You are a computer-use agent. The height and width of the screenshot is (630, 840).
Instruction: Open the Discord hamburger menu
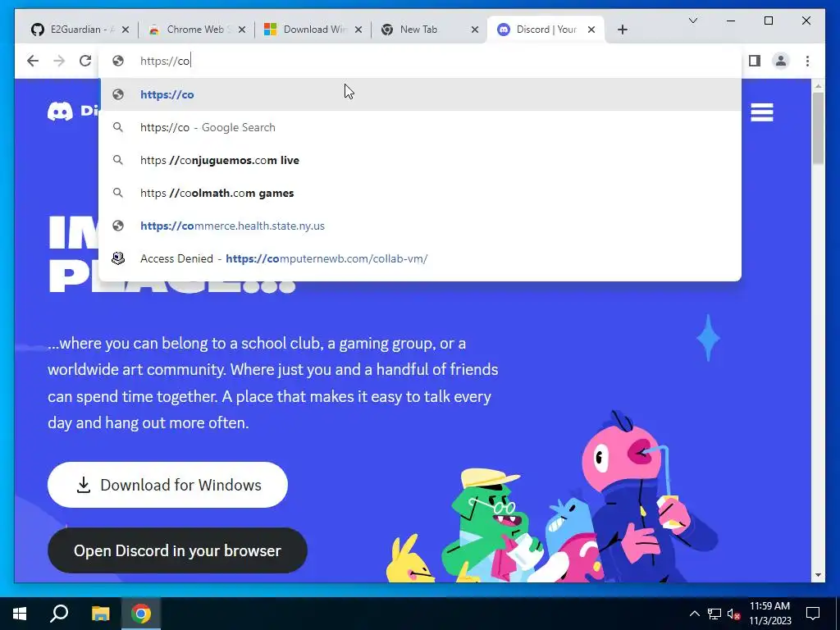click(762, 112)
